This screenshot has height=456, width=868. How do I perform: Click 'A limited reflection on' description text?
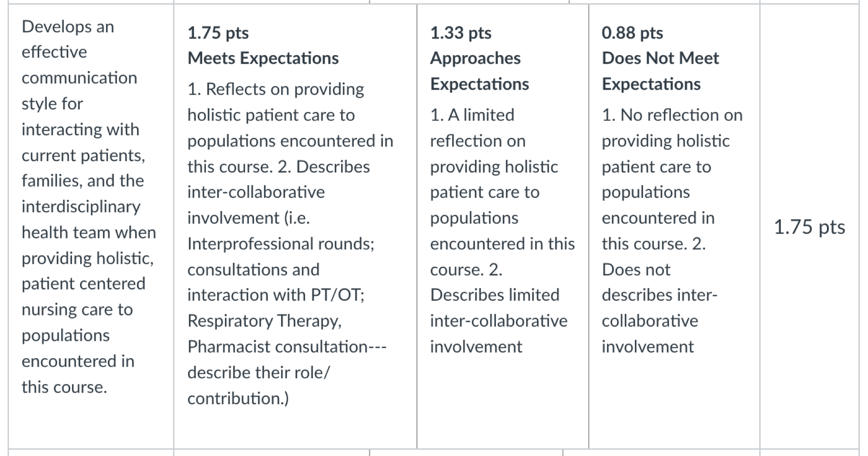click(x=477, y=128)
